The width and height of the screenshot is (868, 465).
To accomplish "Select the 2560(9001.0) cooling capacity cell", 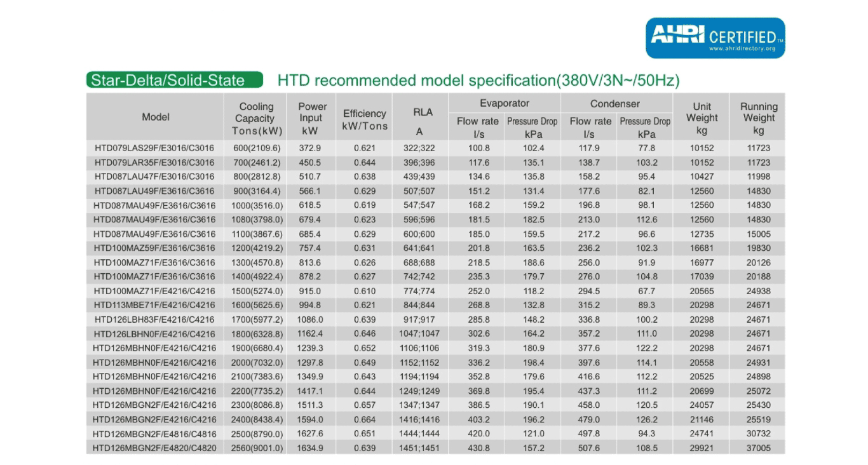I will (256, 448).
